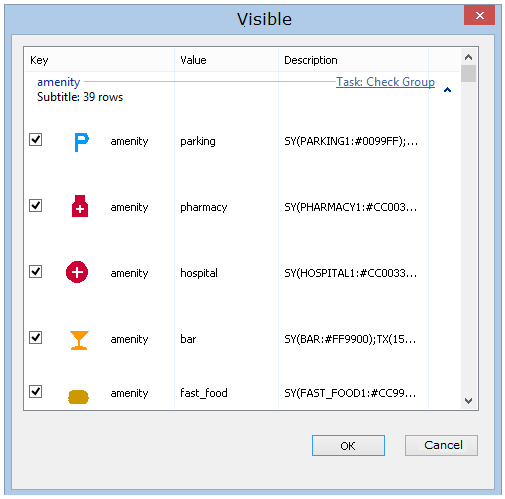Uncheck the pharmacy amenity checkbox

click(x=35, y=205)
